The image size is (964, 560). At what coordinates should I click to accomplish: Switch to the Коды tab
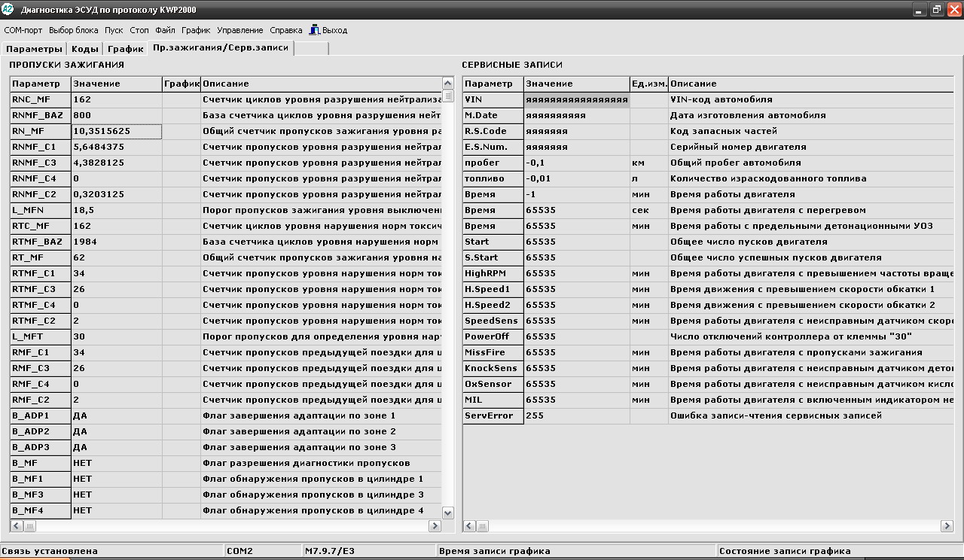click(x=85, y=49)
